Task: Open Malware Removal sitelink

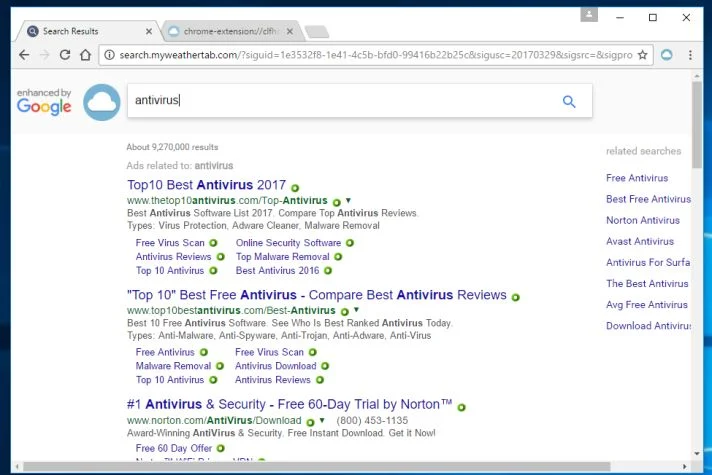Action: (x=173, y=366)
